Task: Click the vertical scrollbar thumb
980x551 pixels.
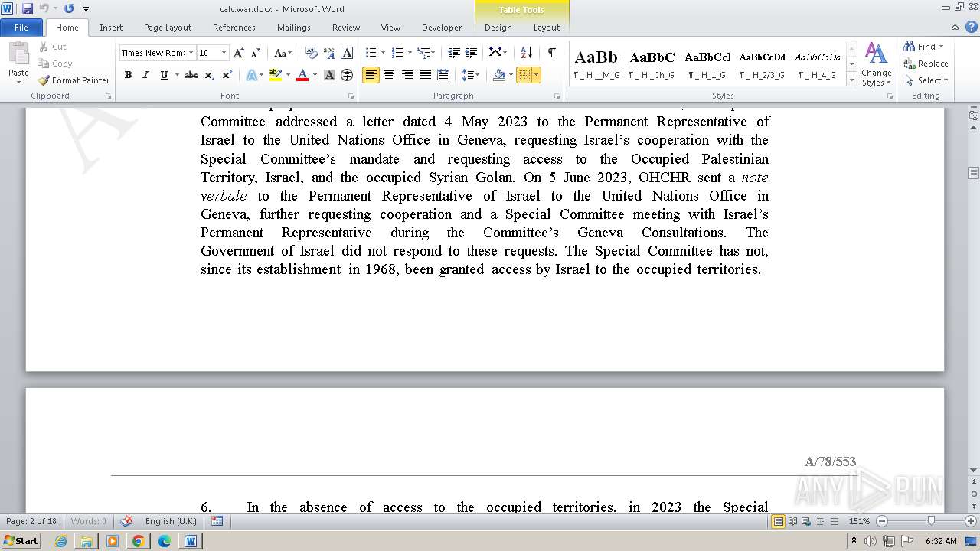Action: [x=974, y=174]
